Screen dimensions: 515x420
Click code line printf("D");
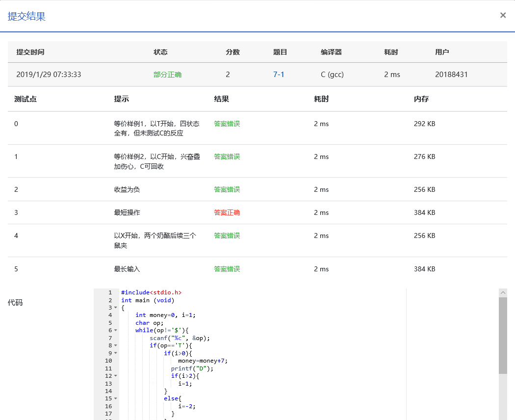tap(192, 368)
